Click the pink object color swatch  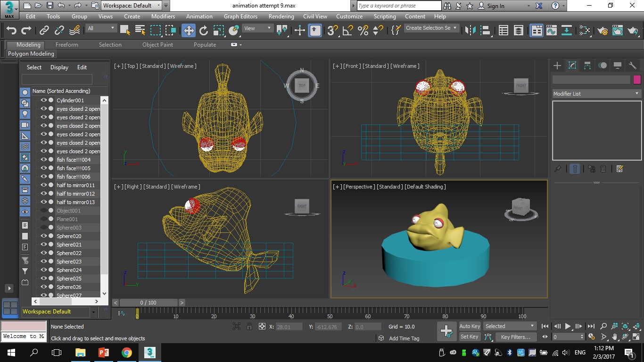pos(637,80)
